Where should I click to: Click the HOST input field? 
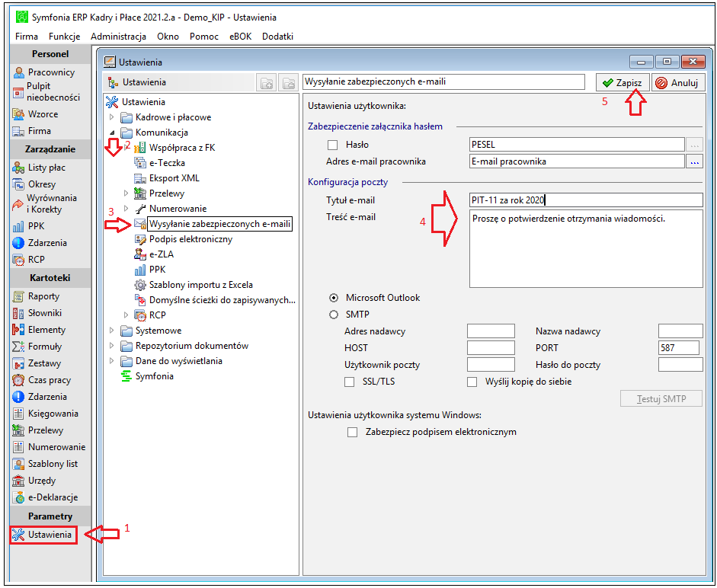pos(491,348)
